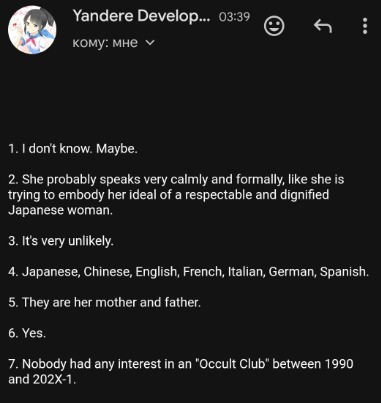
Task: Click the paragraph about speaking calmly and formally
Action: tap(176, 195)
